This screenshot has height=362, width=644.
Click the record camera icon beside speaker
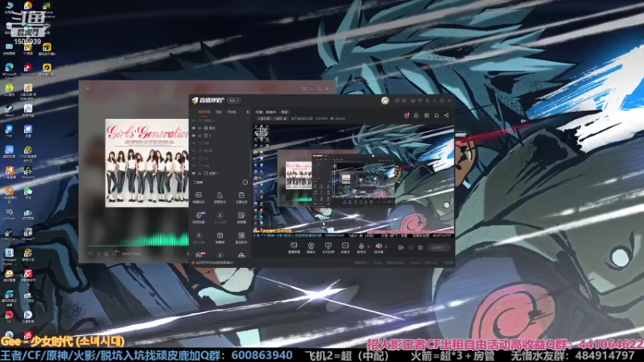[x=401, y=248]
